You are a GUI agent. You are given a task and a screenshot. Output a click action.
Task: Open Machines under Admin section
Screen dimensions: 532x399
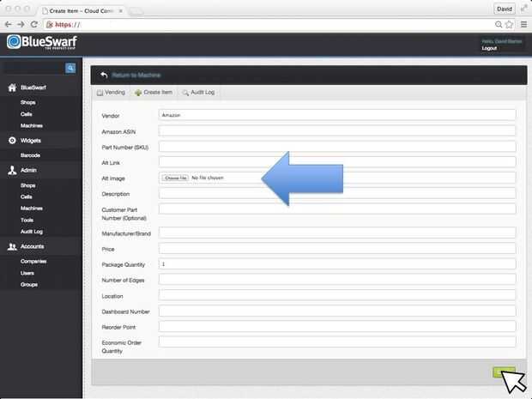point(32,209)
